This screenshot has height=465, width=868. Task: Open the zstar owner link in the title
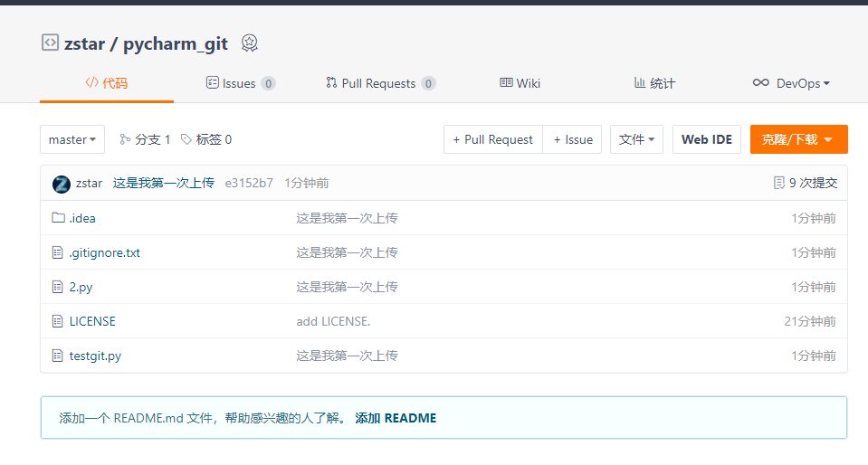pyautogui.click(x=84, y=43)
